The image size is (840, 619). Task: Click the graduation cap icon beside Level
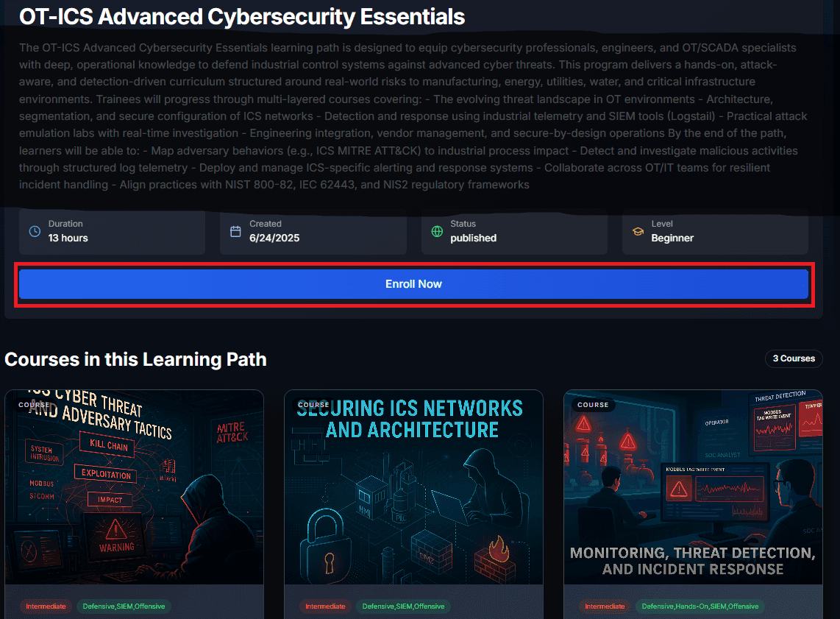click(x=638, y=232)
